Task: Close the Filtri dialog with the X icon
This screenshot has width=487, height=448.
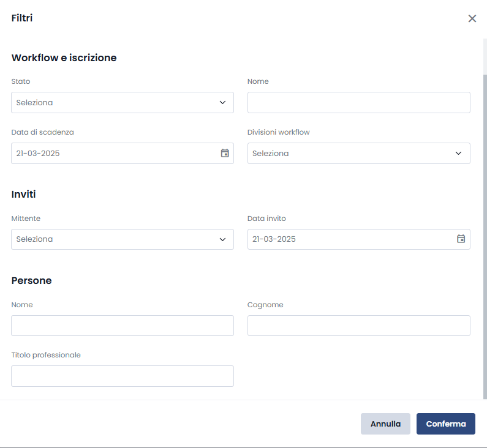Action: [472, 18]
